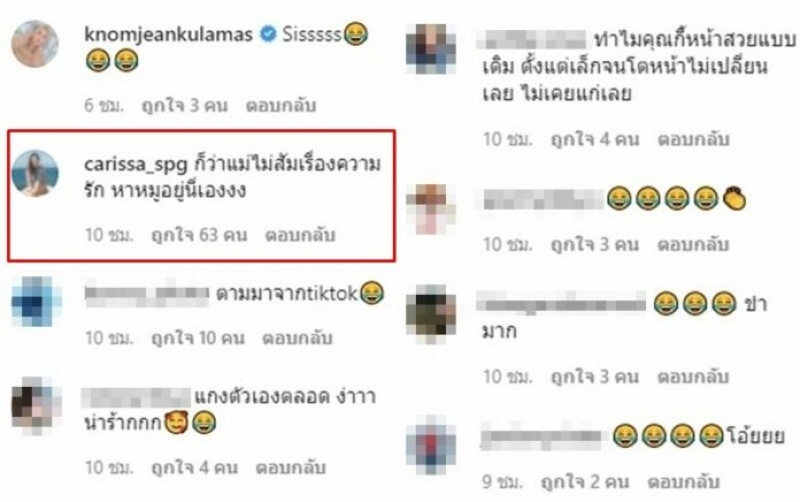Open blue pixelated avatar of tiktok commenter
The width and height of the screenshot is (800, 502).
coord(36,302)
